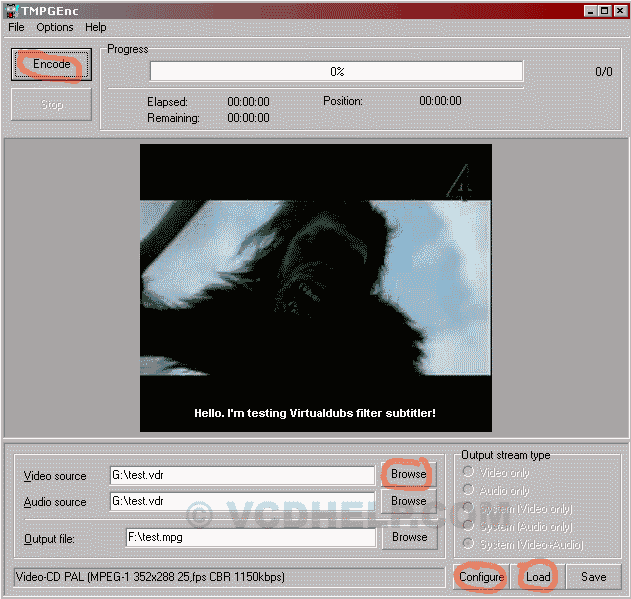Open the Options menu
Viewport: 631px width, 599px height.
coord(55,27)
